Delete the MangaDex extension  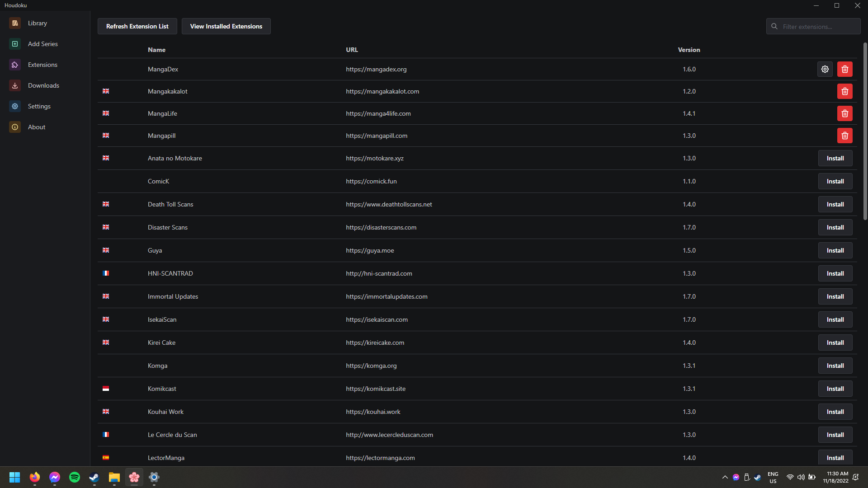pyautogui.click(x=844, y=69)
